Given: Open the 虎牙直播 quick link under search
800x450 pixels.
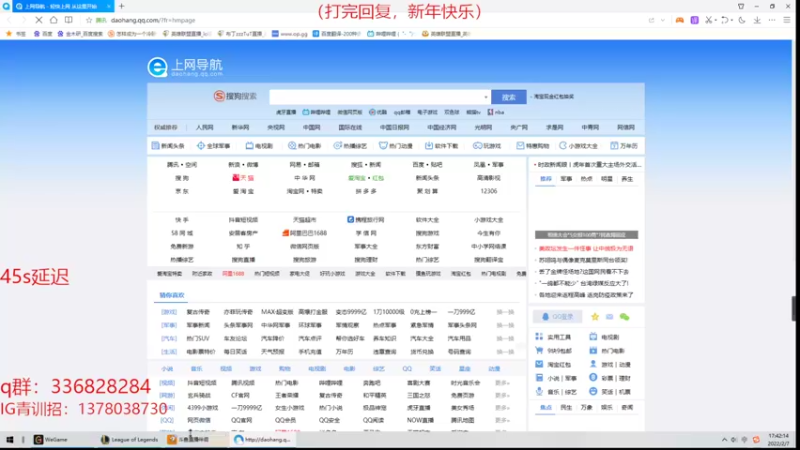Looking at the screenshot, I should [x=286, y=112].
